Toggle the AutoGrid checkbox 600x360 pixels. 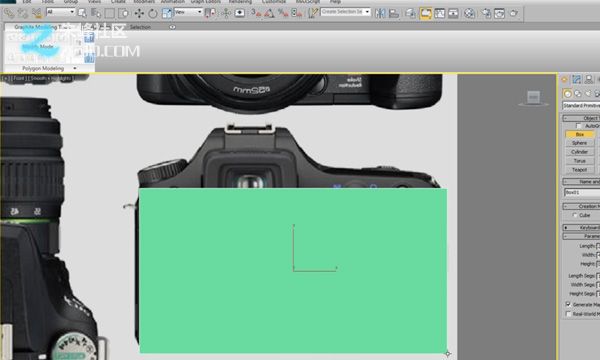[x=579, y=126]
